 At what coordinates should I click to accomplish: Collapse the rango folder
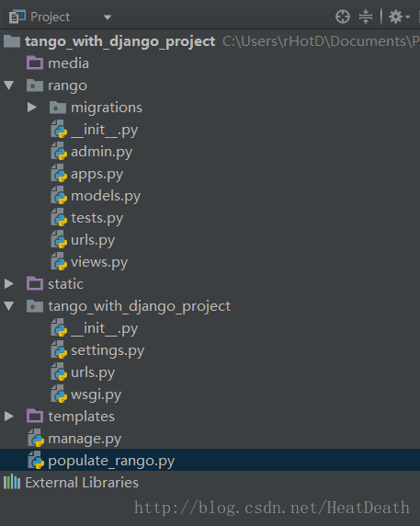click(9, 86)
